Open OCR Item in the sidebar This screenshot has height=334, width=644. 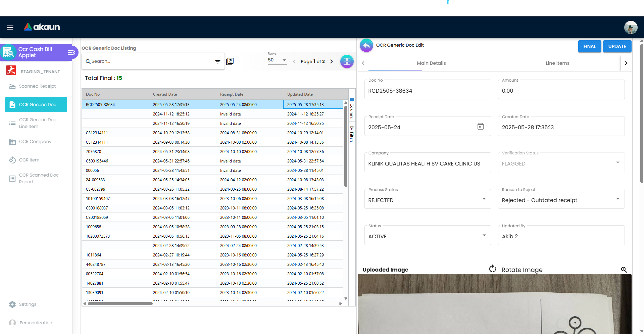tap(36, 160)
